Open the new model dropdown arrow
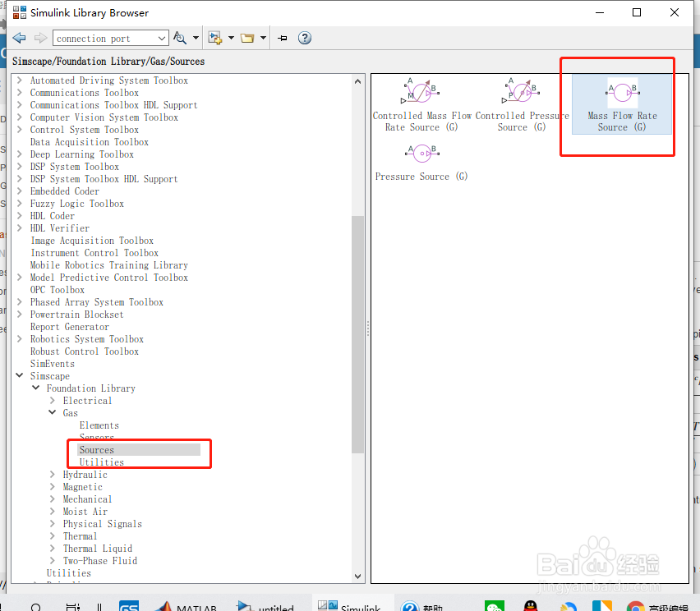Viewport: 700px width, 611px height. tap(231, 38)
